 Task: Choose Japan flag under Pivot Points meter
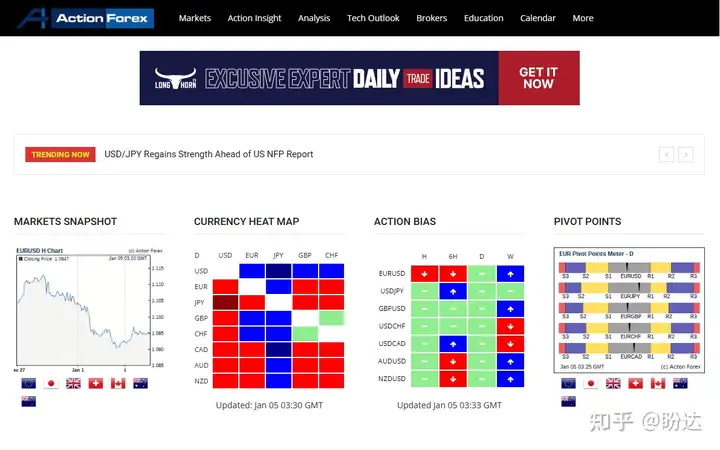click(591, 383)
